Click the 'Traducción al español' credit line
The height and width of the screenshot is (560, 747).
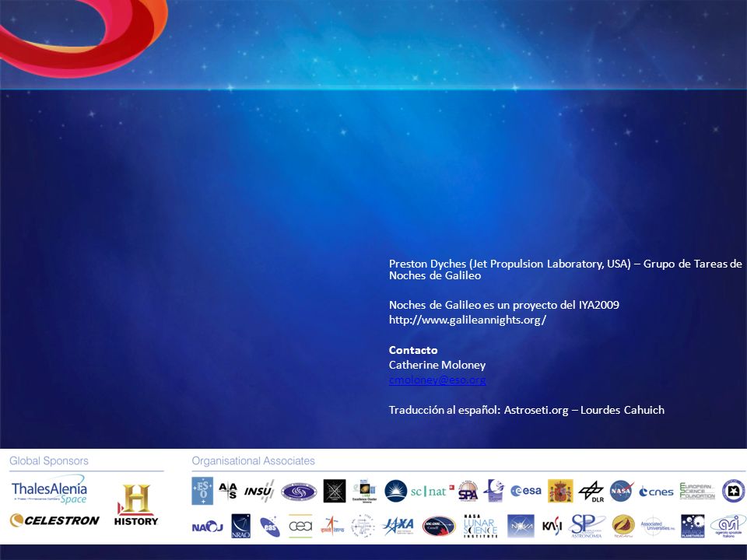[x=527, y=410]
